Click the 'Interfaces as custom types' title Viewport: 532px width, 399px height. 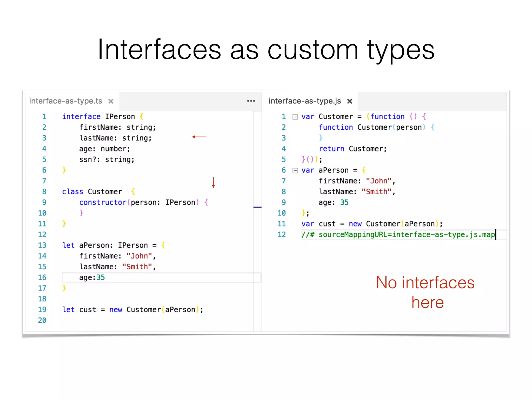click(x=266, y=49)
